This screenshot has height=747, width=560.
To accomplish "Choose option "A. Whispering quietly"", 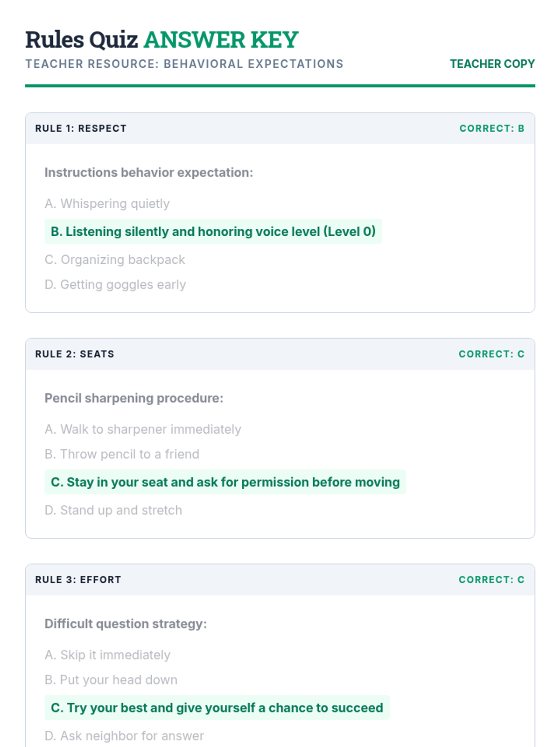I will coord(107,204).
